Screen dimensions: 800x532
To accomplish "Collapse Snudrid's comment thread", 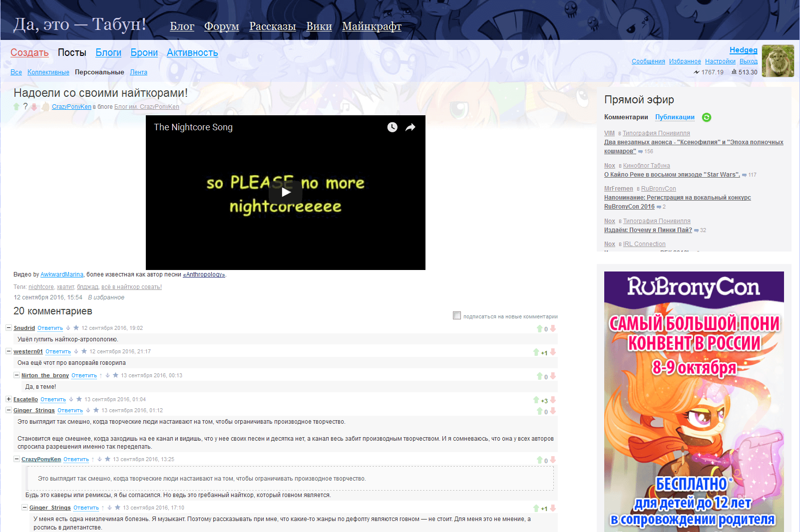I will click(x=8, y=328).
